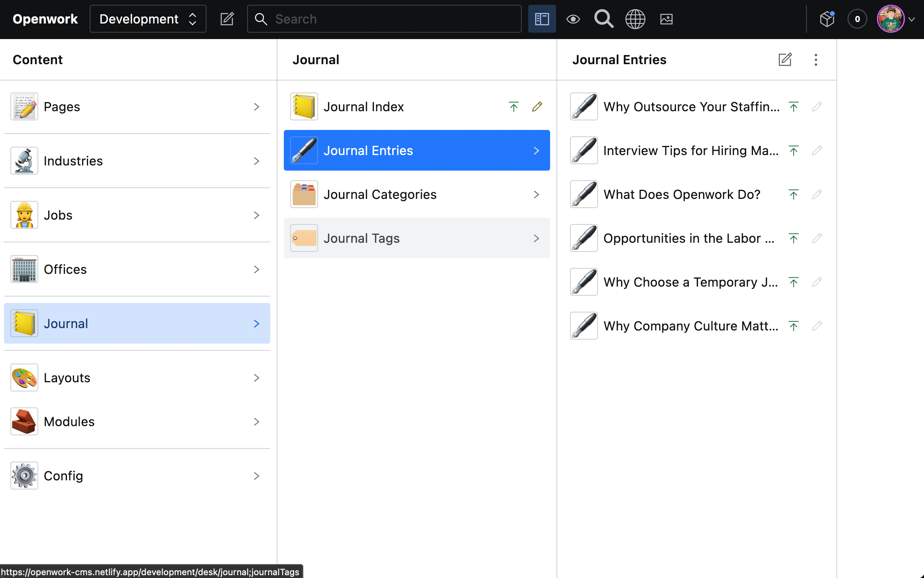Open the globe tool icon
Viewport: 924px width, 578px height.
tap(635, 19)
